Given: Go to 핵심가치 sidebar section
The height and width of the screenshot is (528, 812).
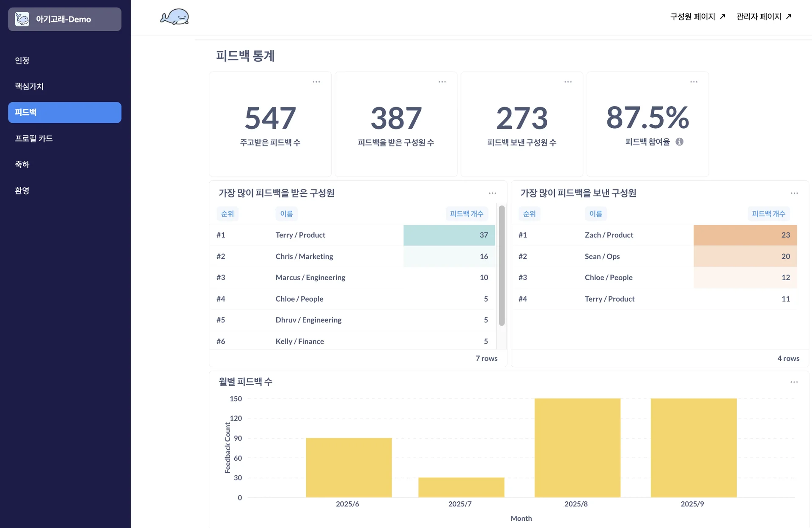Looking at the screenshot, I should point(29,86).
